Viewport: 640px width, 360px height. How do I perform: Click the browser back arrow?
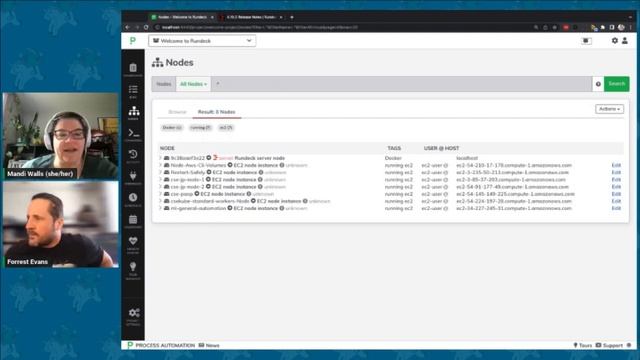pos(128,27)
